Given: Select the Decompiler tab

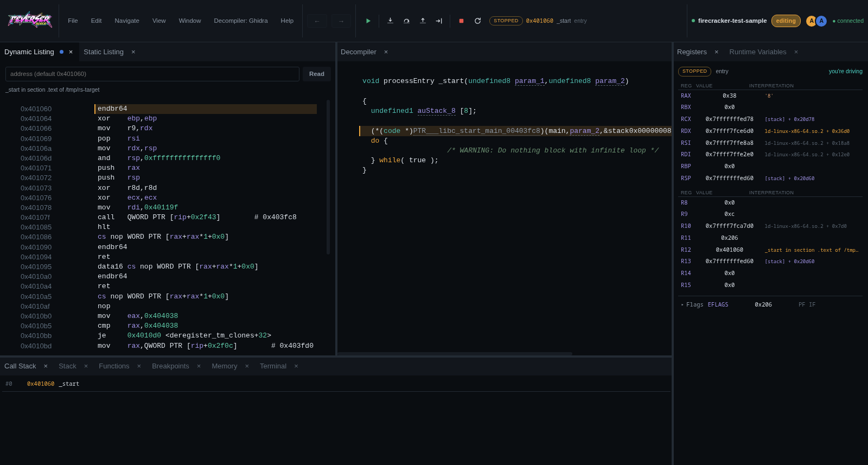Looking at the screenshot, I should [x=359, y=52].
